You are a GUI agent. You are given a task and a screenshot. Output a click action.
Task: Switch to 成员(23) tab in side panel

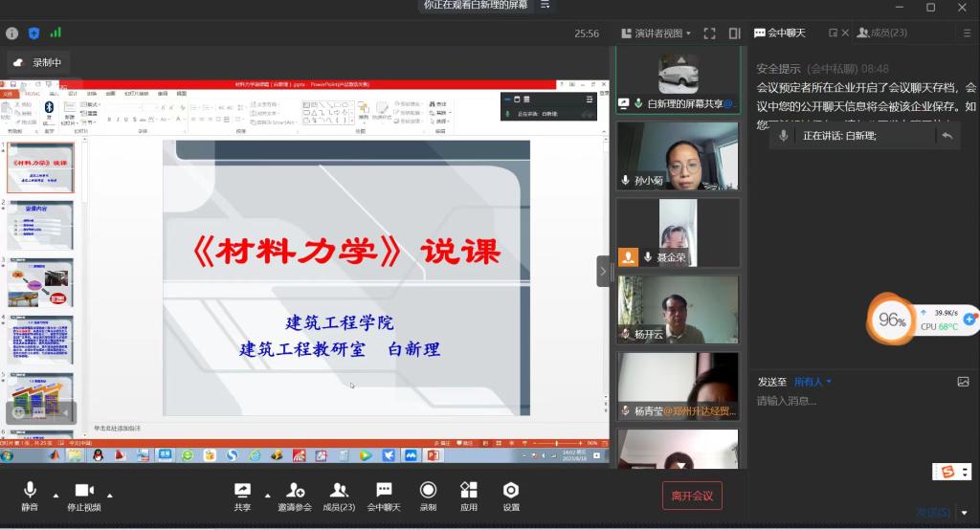click(x=881, y=33)
